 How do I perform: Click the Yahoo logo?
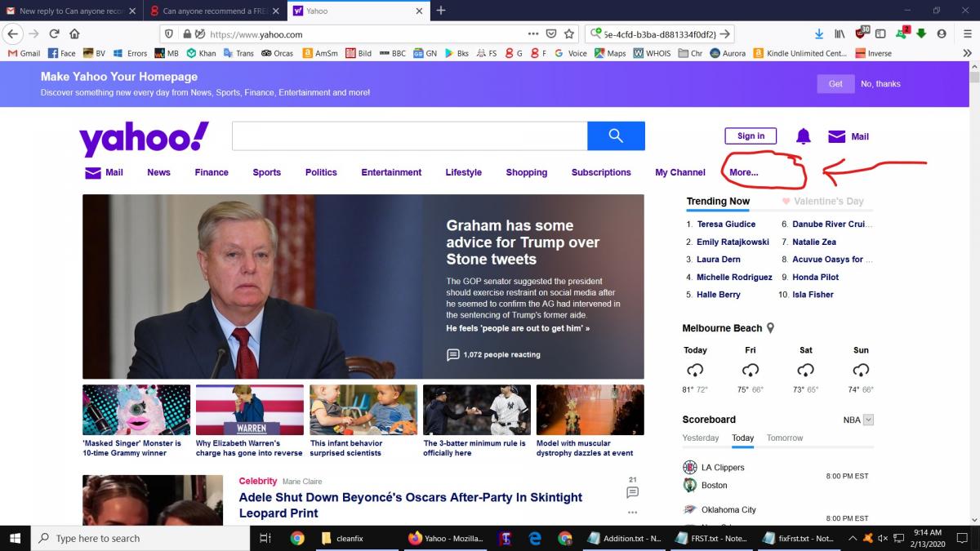coord(144,139)
